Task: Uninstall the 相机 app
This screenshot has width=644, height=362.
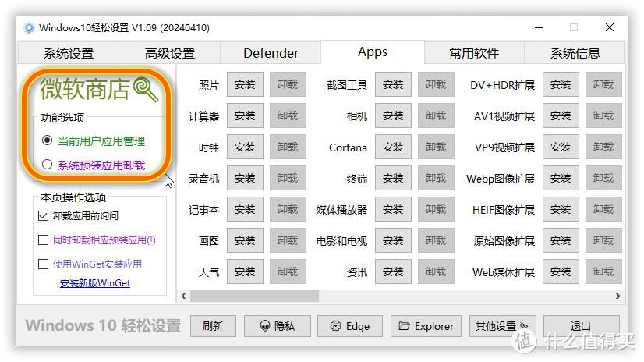Action: [x=436, y=116]
